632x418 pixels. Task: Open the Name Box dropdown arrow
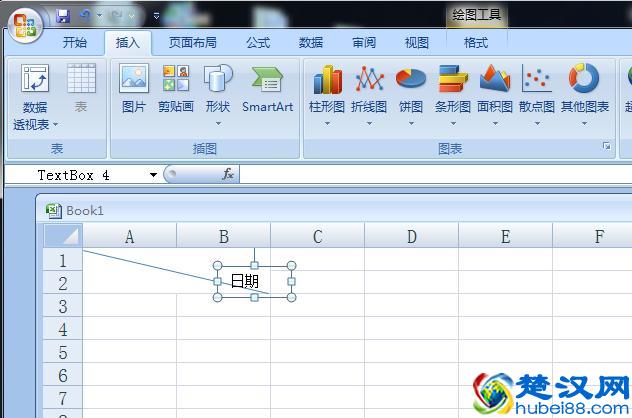pyautogui.click(x=153, y=175)
